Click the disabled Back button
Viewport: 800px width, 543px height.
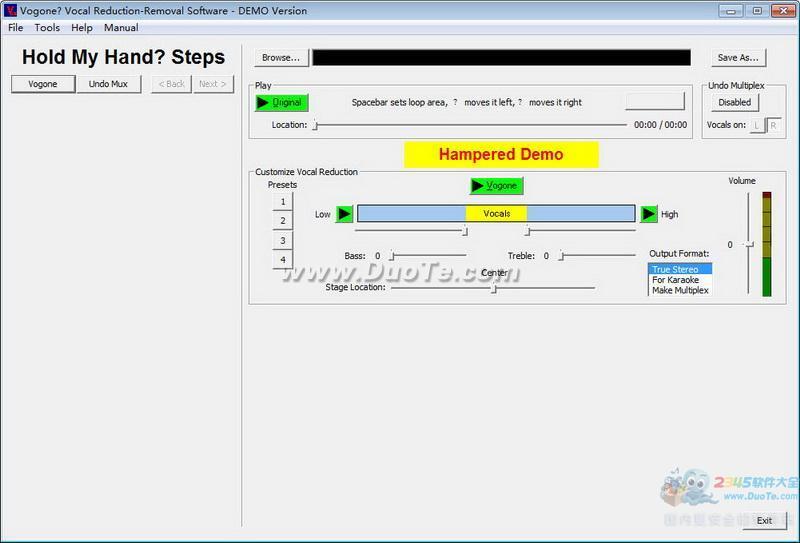click(171, 84)
